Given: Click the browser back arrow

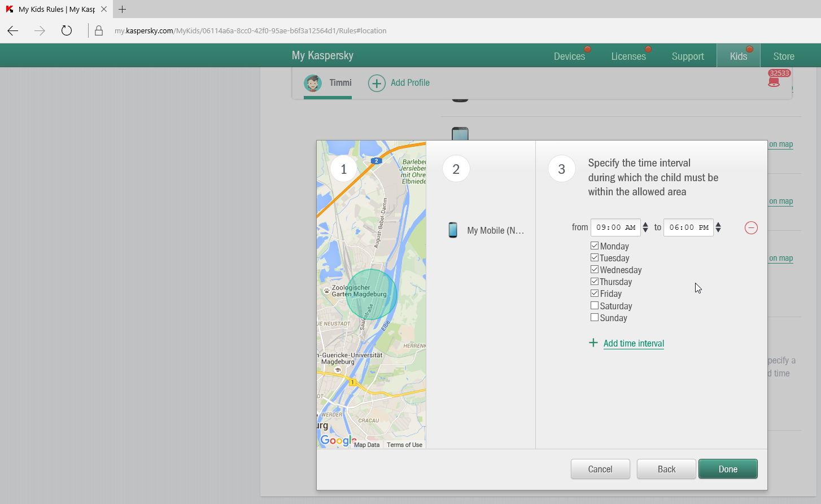Looking at the screenshot, I should pos(13,31).
